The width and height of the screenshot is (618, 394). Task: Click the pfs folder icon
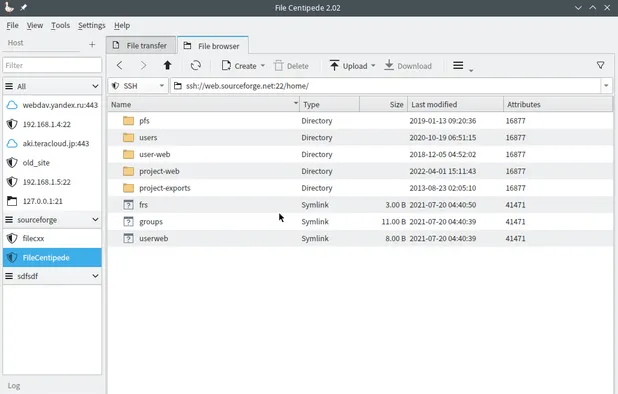tap(128, 121)
